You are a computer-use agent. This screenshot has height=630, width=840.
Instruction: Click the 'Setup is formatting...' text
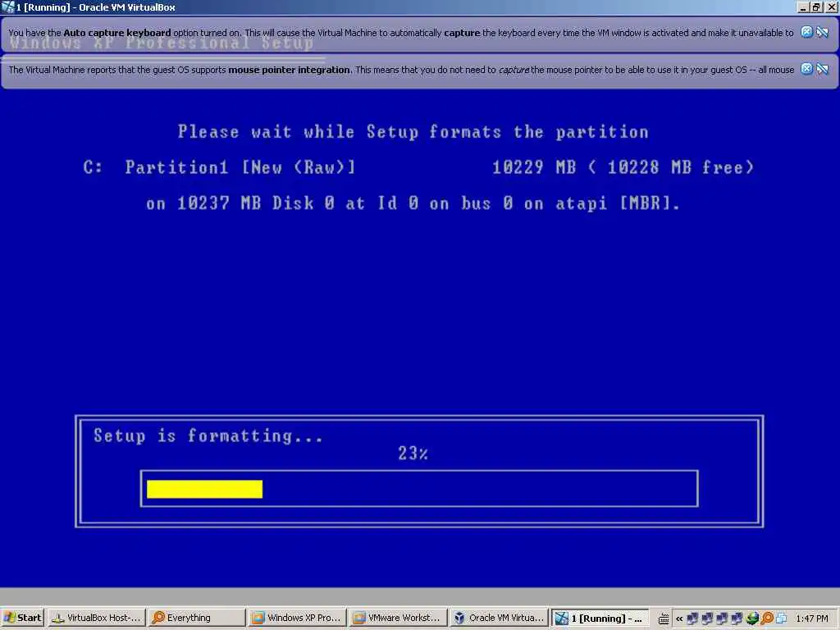[x=208, y=436]
